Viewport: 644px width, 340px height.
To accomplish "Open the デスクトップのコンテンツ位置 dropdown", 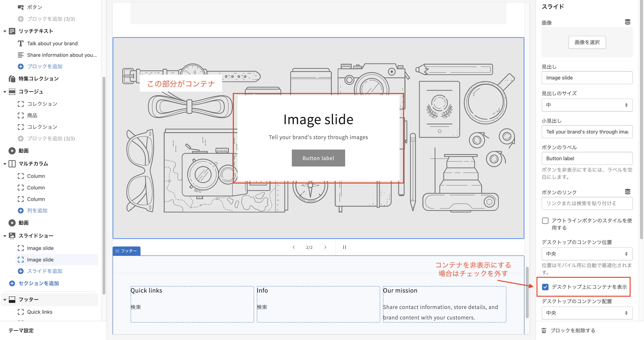I will (x=587, y=254).
